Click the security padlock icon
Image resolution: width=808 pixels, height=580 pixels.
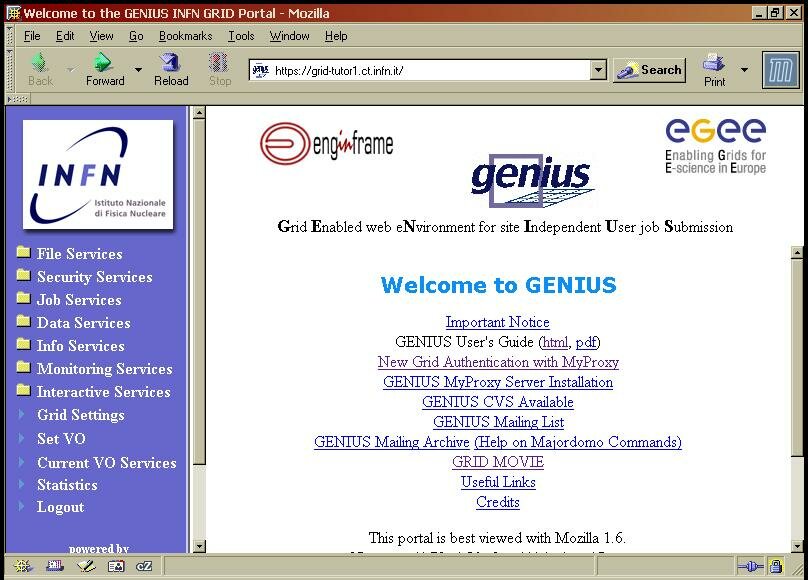[776, 566]
